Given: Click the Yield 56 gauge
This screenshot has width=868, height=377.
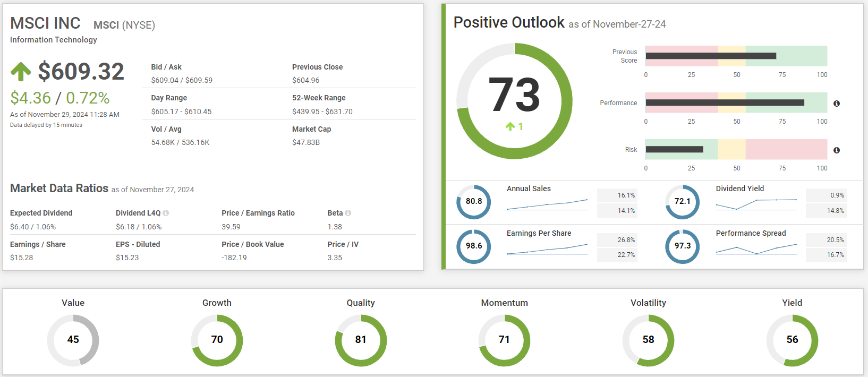Looking at the screenshot, I should click(x=792, y=340).
